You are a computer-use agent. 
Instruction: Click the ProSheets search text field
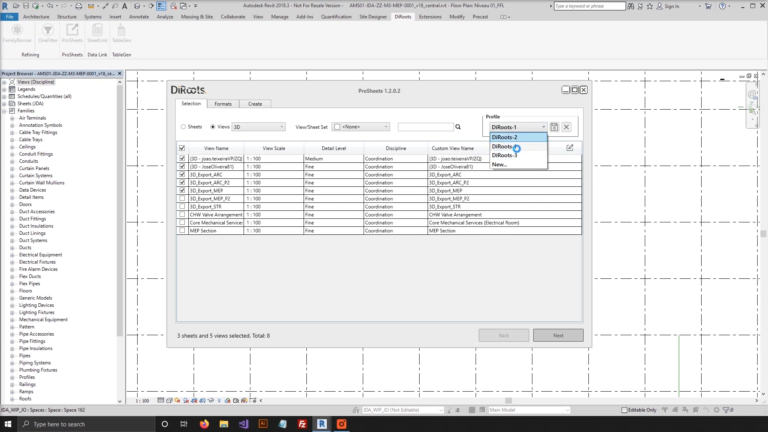tap(426, 127)
